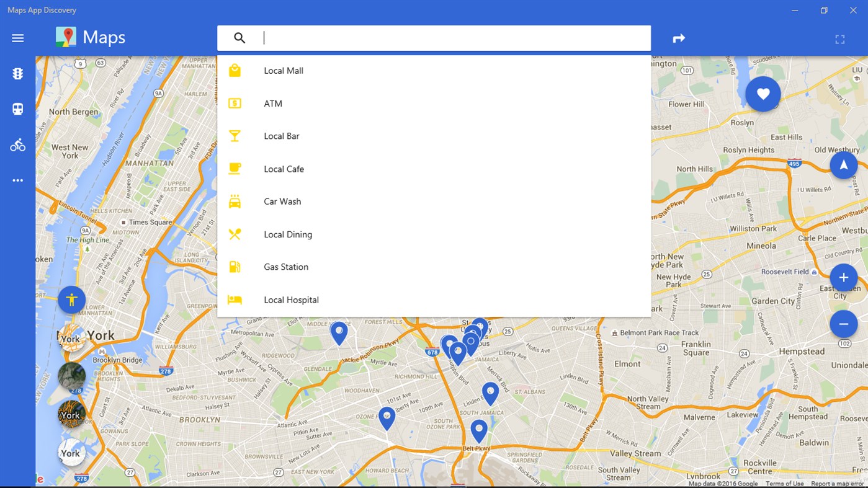Choose Local Cafe from search suggestions
Image resolution: width=868 pixels, height=488 pixels.
tap(284, 169)
